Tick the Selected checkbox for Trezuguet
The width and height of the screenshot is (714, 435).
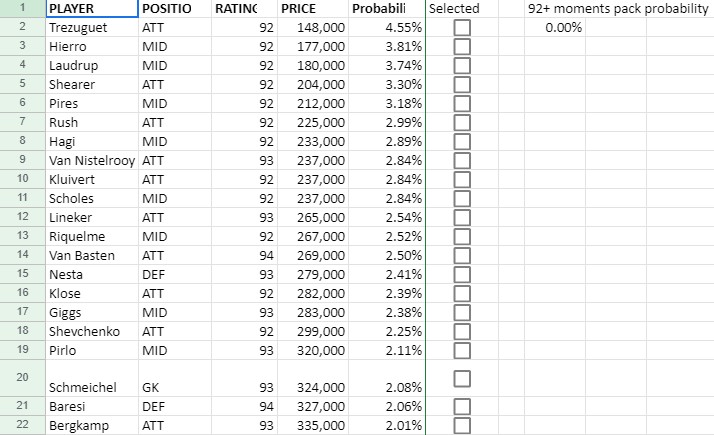pyautogui.click(x=462, y=27)
